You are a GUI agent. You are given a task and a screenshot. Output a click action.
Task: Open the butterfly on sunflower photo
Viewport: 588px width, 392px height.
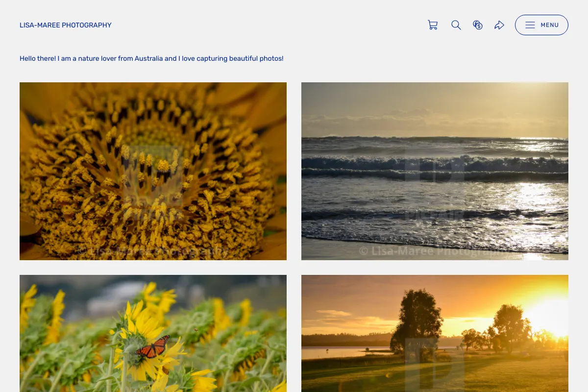tap(153, 333)
